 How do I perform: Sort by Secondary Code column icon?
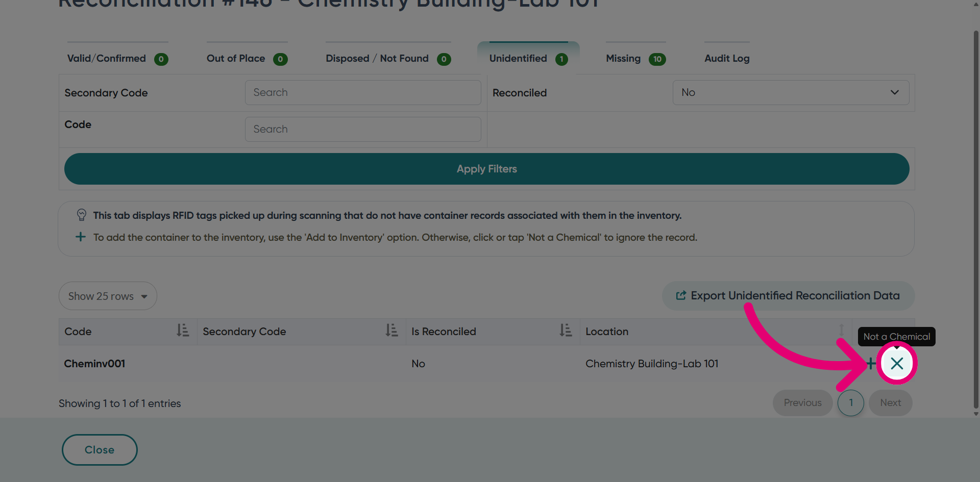click(x=391, y=331)
